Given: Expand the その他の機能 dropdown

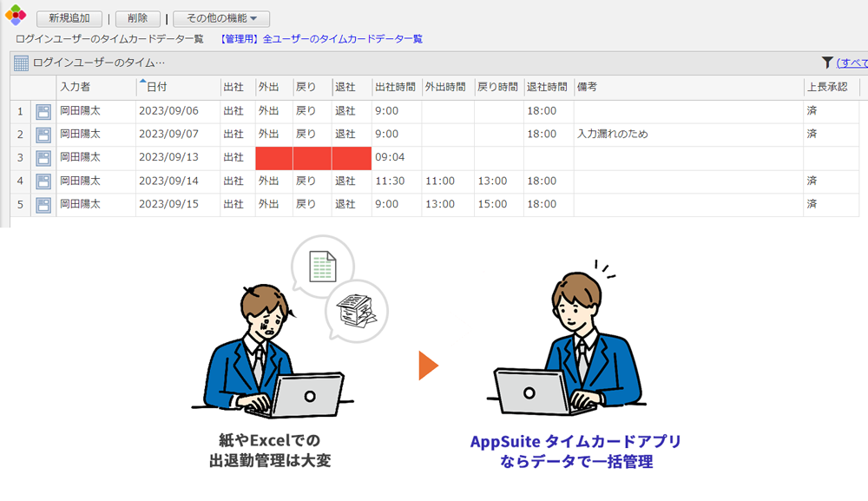Looking at the screenshot, I should [x=220, y=18].
